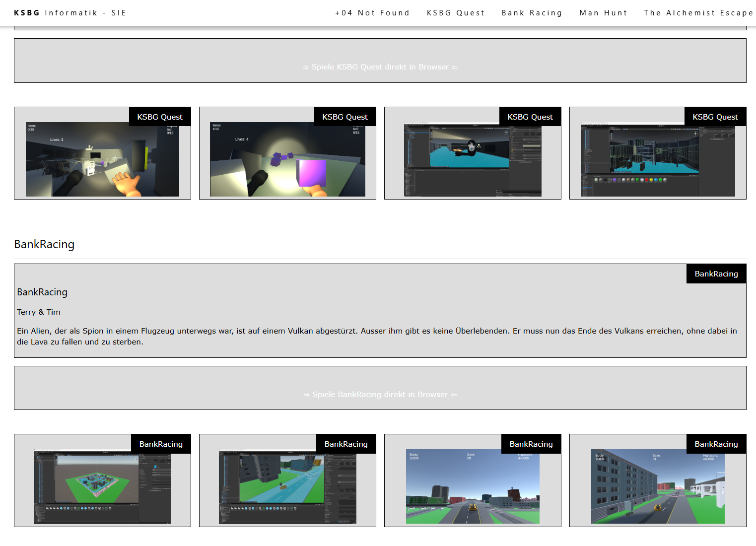Open KSBG Quest screenshot showing the pink cube
The width and height of the screenshot is (756, 546).
pos(287,159)
